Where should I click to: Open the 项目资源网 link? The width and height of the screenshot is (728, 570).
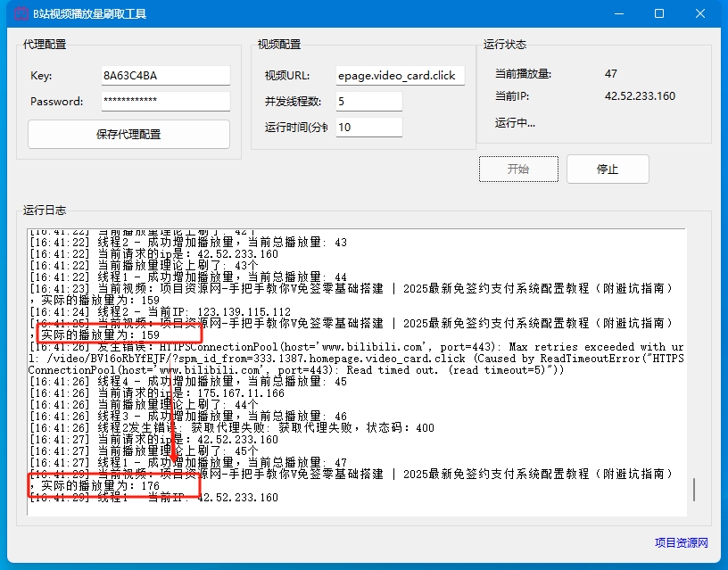pos(681,542)
